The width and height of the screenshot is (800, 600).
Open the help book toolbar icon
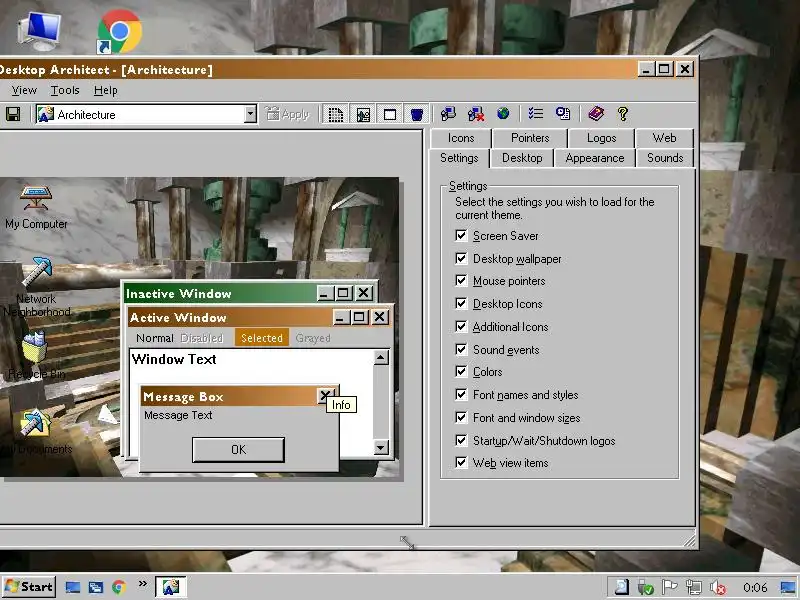click(595, 113)
